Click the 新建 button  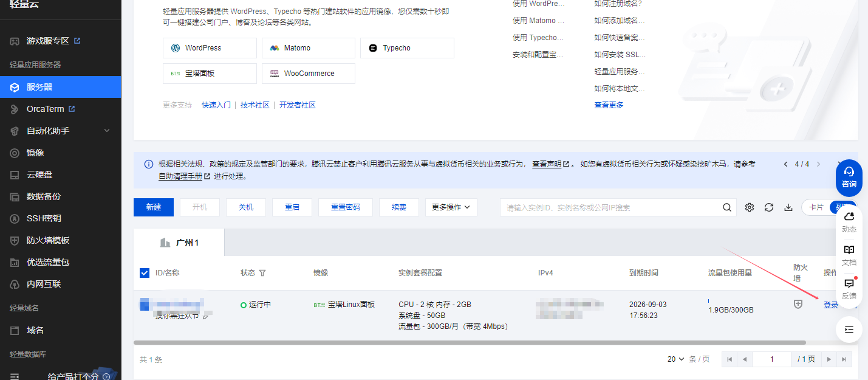(x=154, y=207)
